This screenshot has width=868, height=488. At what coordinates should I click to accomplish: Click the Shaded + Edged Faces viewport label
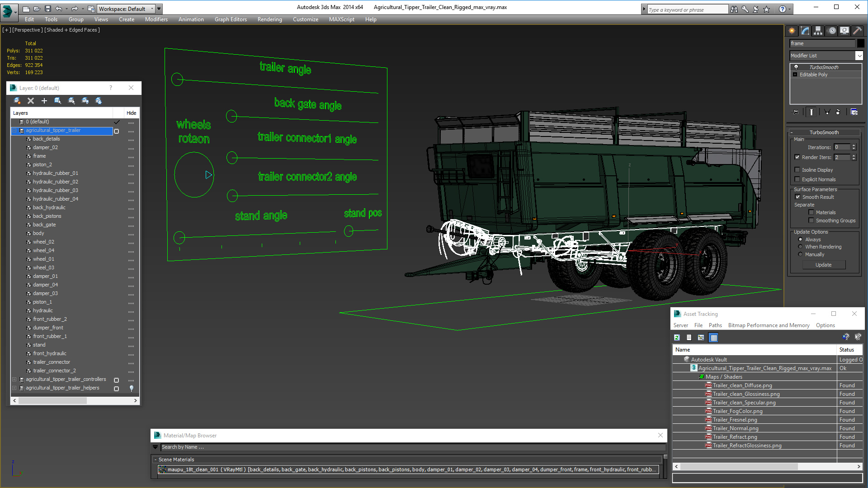point(72,30)
